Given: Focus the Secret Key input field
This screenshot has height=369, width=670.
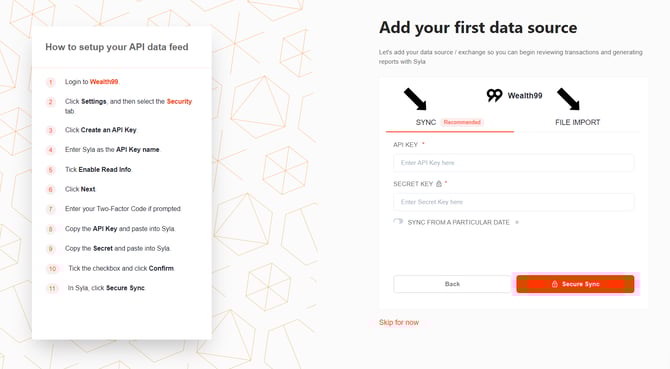Looking at the screenshot, I should click(x=514, y=202).
